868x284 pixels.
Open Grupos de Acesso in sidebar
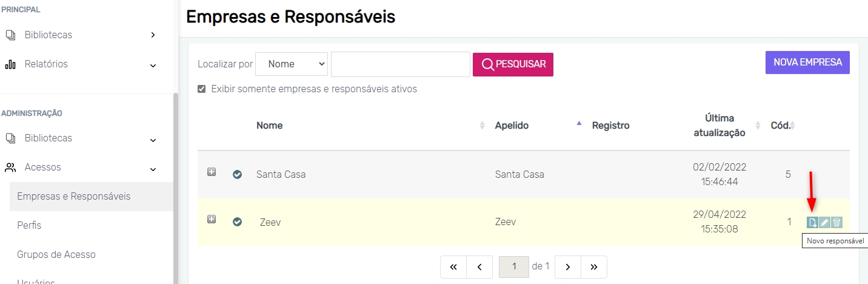click(x=56, y=254)
